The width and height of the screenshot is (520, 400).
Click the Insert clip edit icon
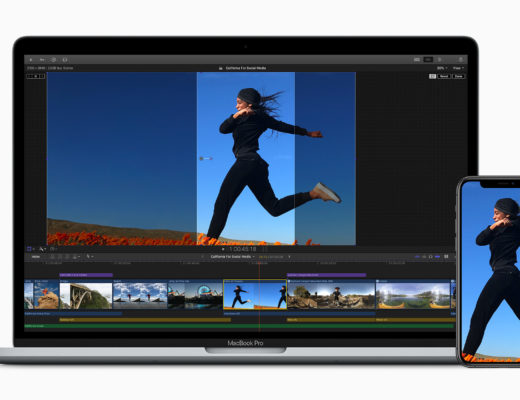point(60,257)
